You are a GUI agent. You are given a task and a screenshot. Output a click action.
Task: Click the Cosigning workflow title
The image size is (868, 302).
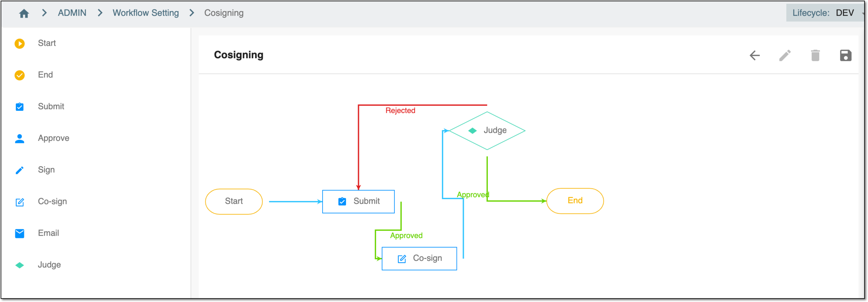[239, 55]
